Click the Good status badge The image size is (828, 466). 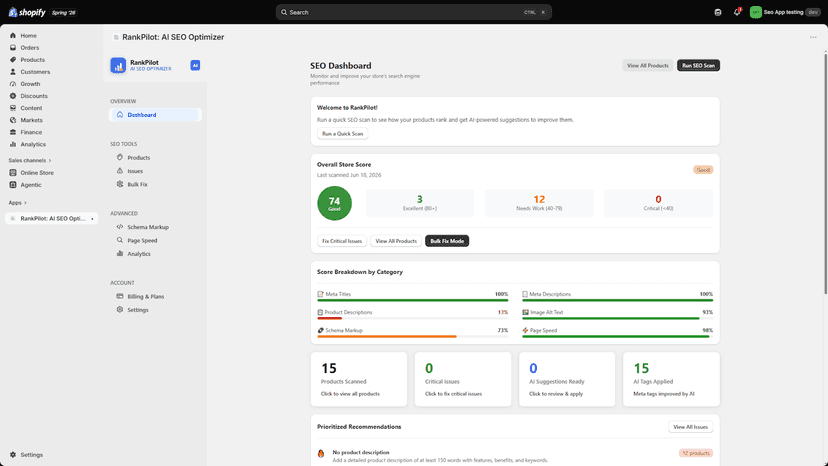pyautogui.click(x=703, y=170)
